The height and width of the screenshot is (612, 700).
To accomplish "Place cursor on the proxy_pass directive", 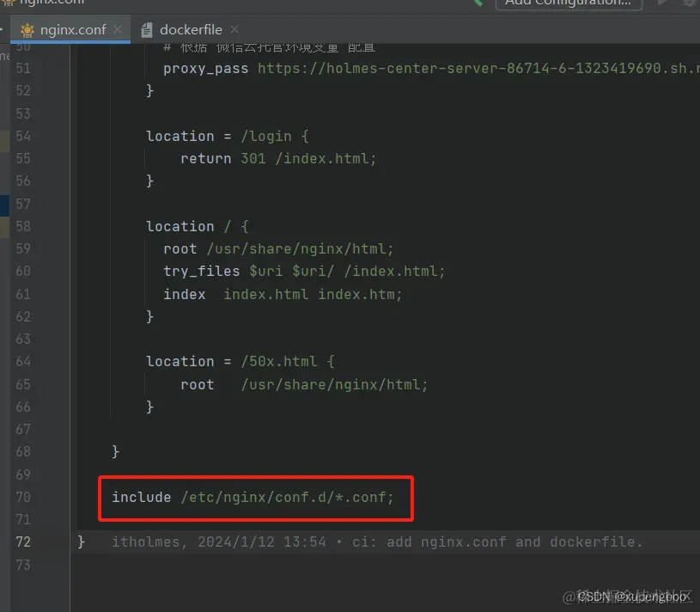I will (205, 69).
